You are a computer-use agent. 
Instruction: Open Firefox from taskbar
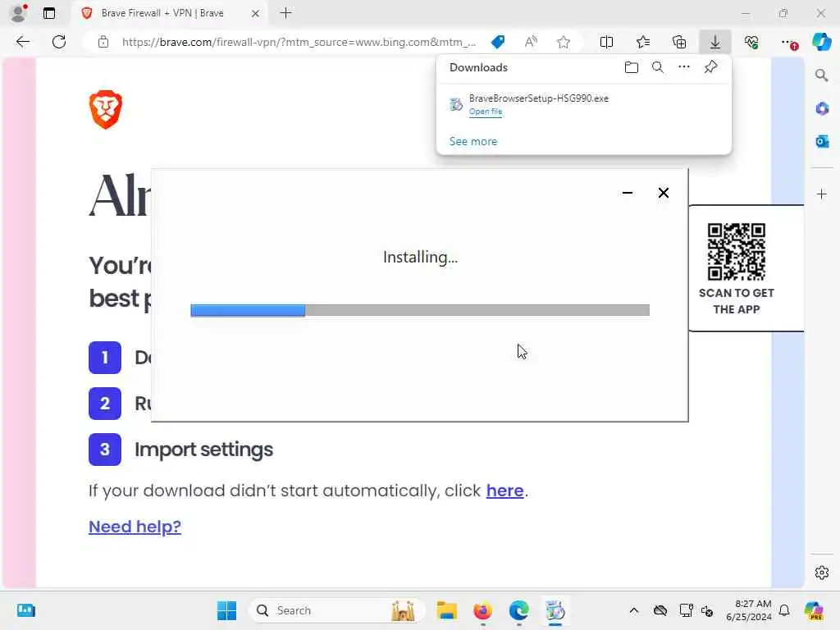click(482, 610)
